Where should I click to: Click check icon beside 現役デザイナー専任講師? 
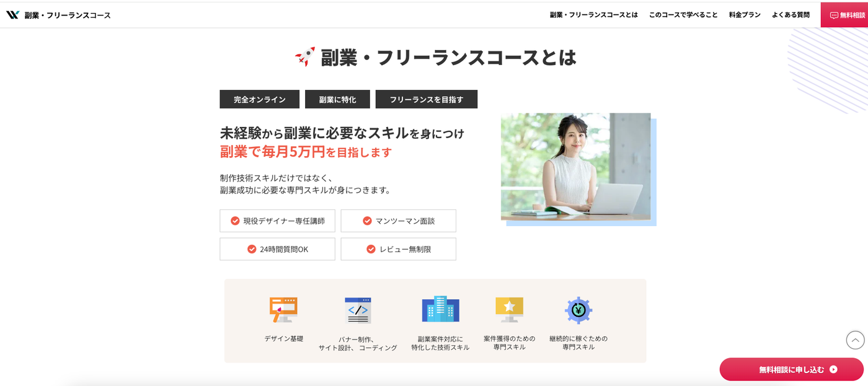click(x=235, y=221)
